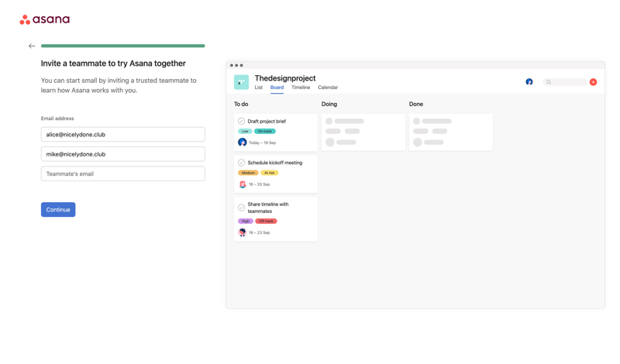Screen dimensions: 620x364
Task: Open the Draft project brief task title
Action: 267,122
